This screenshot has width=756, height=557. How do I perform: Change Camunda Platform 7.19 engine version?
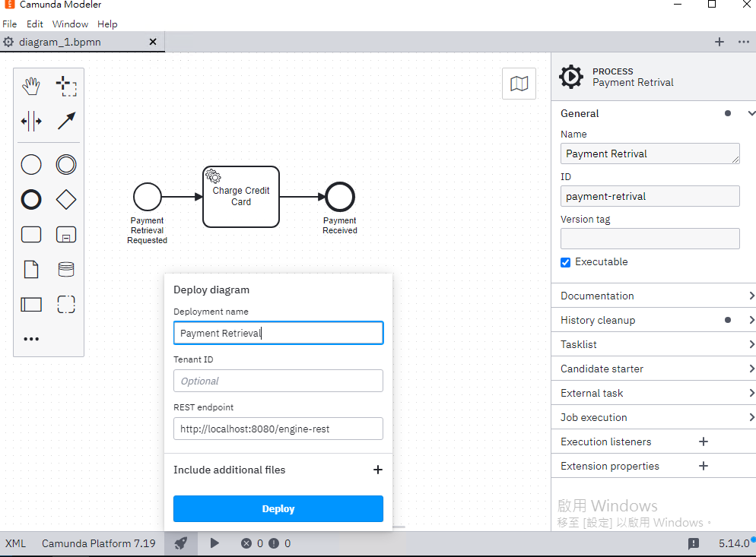[98, 543]
